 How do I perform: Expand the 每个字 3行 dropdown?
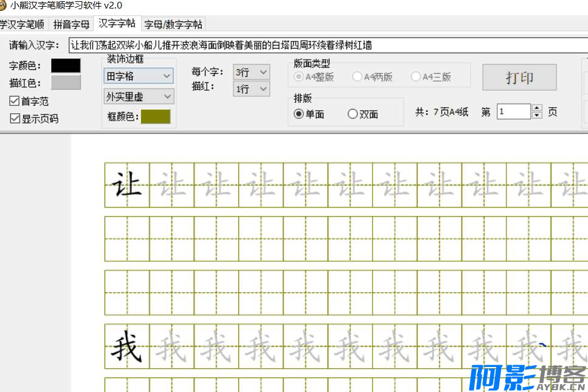251,72
